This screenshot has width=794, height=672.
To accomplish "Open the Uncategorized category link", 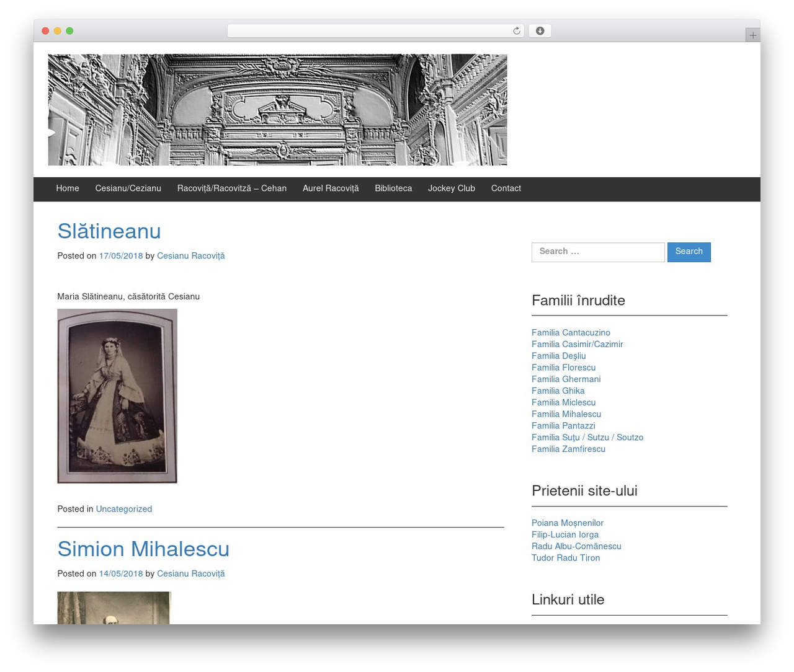I will point(124,510).
